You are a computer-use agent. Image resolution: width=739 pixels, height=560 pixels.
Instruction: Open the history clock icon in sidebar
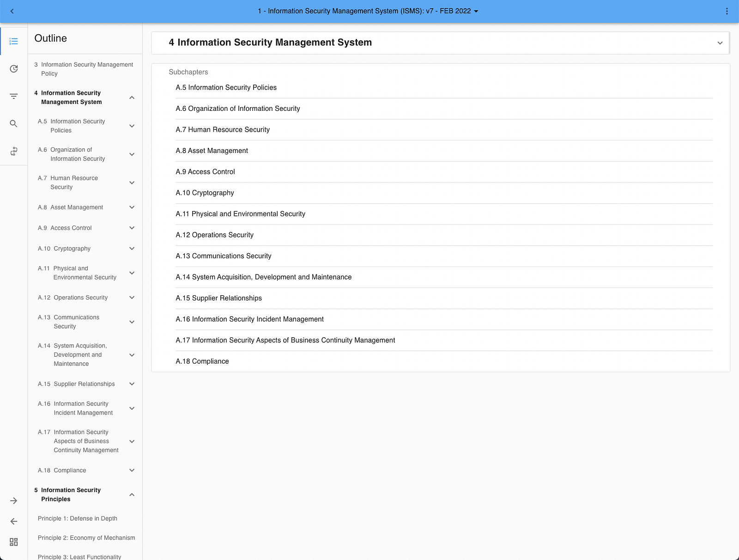pyautogui.click(x=14, y=69)
